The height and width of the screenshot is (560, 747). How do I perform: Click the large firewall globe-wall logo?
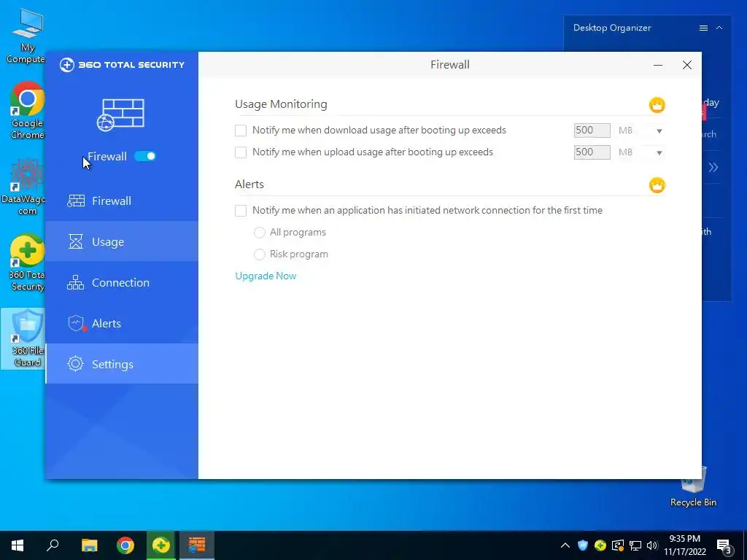pos(120,114)
